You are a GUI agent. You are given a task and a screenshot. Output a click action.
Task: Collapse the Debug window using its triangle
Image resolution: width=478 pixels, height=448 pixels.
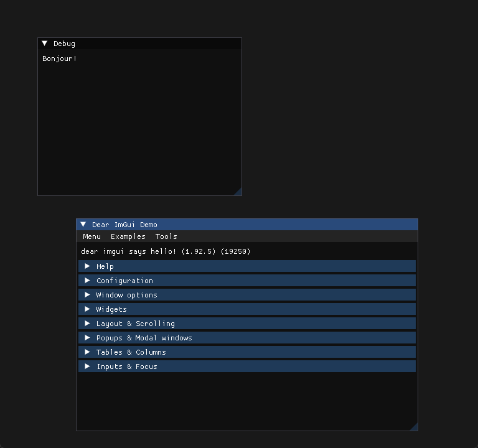pos(45,44)
